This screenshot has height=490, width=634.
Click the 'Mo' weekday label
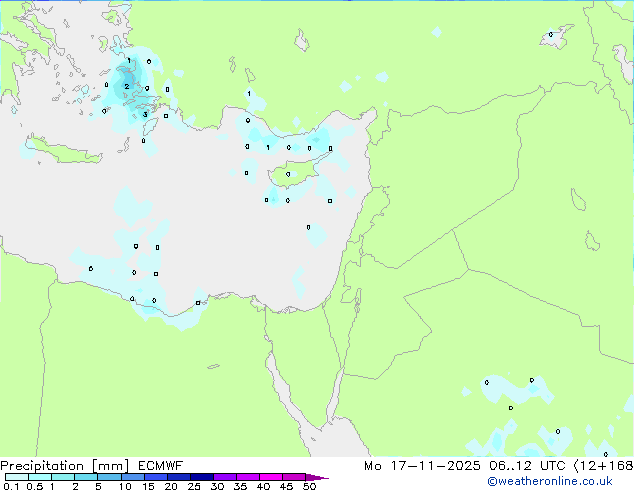[372, 466]
